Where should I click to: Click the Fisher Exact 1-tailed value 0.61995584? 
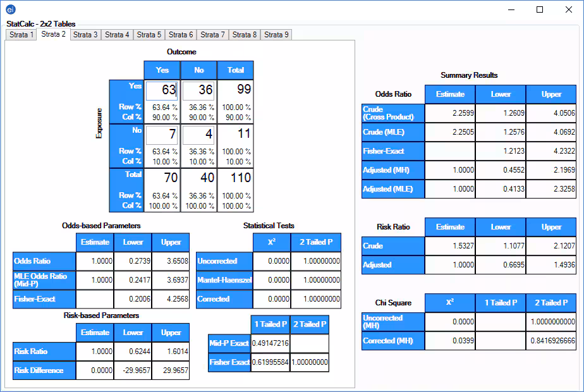click(271, 362)
